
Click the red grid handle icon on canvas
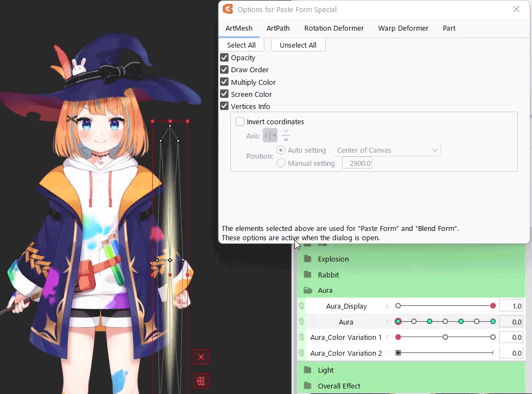201,381
